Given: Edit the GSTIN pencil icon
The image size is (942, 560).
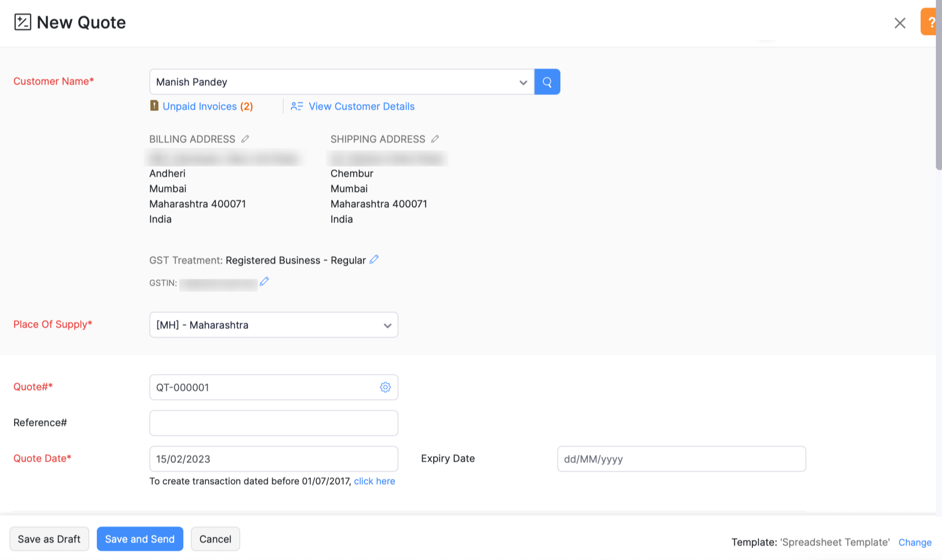Looking at the screenshot, I should pyautogui.click(x=264, y=282).
